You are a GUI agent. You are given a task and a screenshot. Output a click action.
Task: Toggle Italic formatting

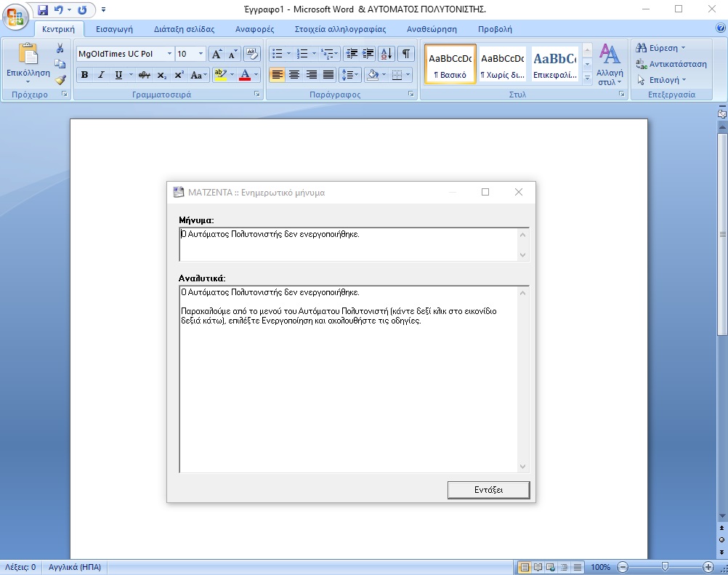(x=101, y=75)
